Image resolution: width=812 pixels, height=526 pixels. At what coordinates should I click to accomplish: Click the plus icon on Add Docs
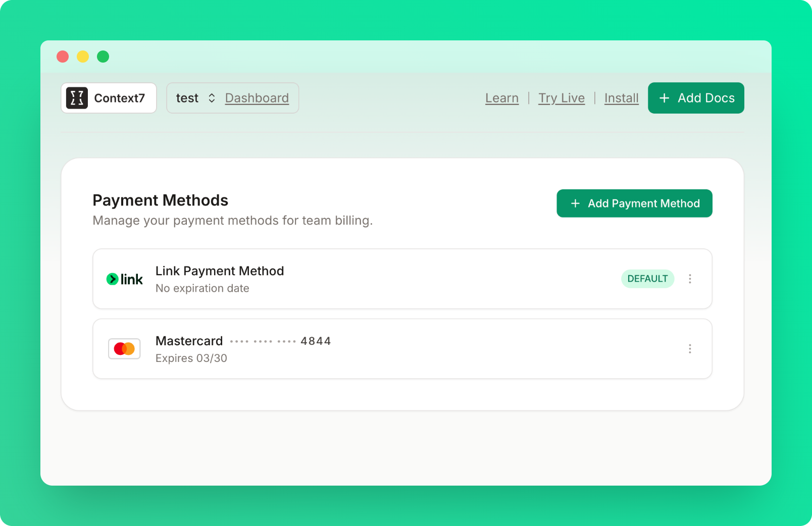click(x=664, y=98)
